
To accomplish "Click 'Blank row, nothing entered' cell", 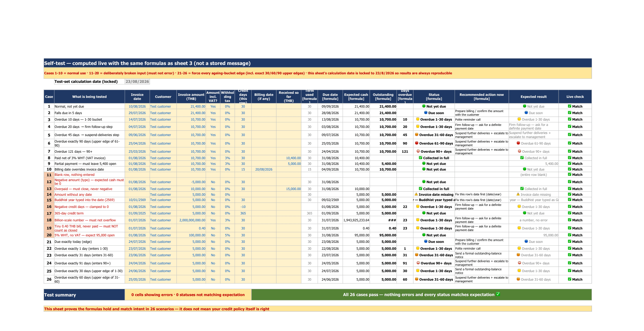I will tap(89, 175).
